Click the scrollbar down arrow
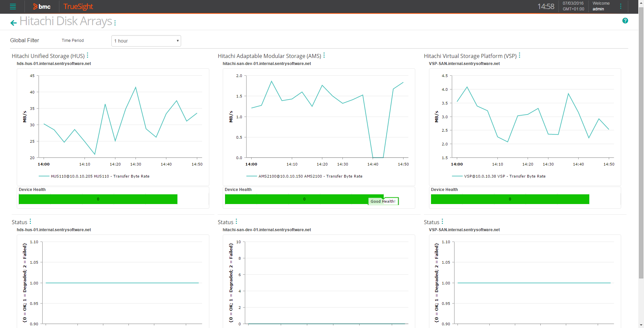 [x=641, y=325]
